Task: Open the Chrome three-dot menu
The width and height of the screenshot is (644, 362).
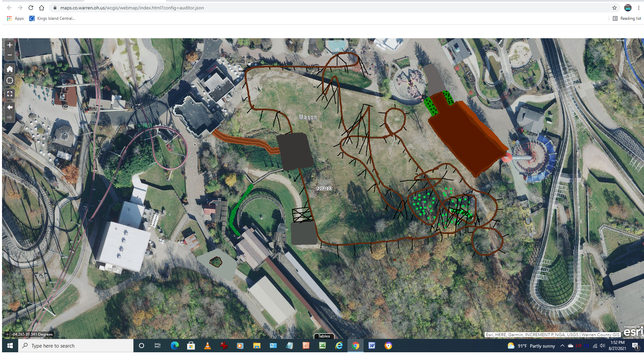Action: tap(639, 8)
